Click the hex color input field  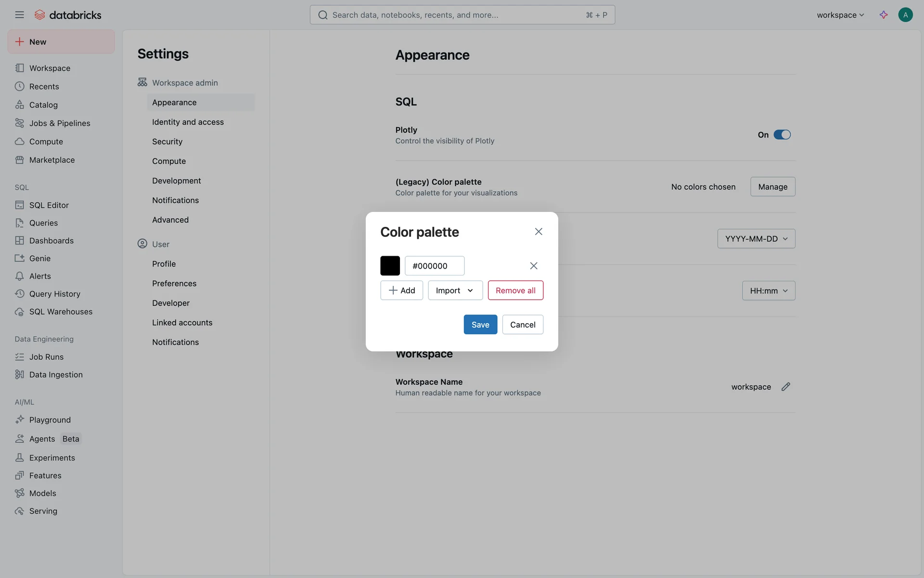click(434, 266)
